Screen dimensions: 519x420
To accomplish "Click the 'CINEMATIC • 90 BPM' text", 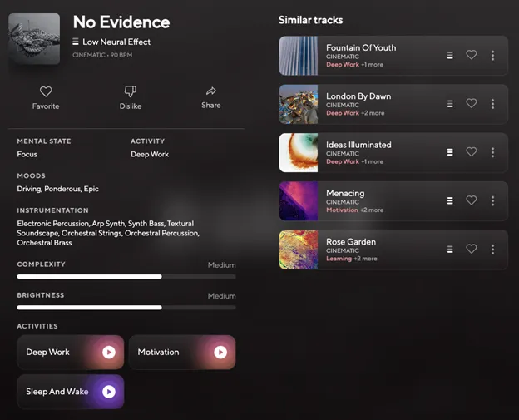I will point(102,55).
